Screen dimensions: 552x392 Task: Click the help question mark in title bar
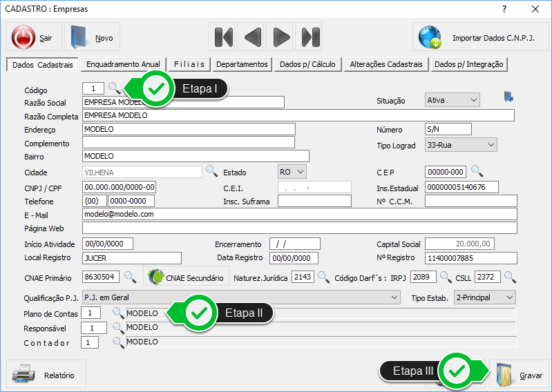tap(504, 9)
